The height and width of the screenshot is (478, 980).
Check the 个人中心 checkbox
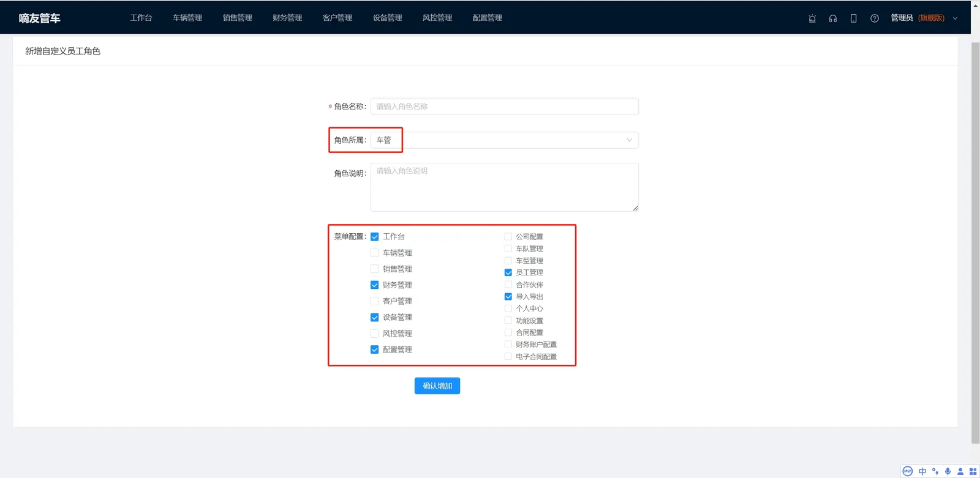508,308
